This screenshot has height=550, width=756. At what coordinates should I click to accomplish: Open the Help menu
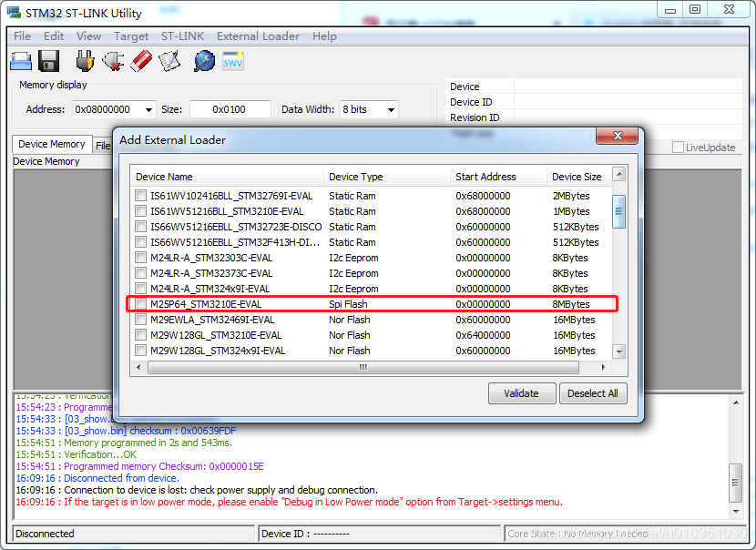(324, 36)
